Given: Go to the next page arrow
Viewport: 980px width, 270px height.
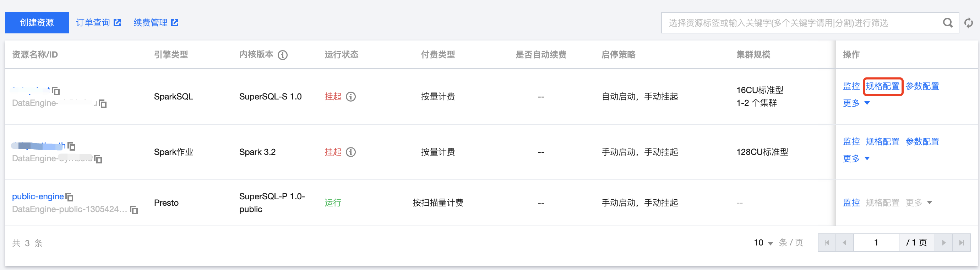Looking at the screenshot, I should click(943, 243).
